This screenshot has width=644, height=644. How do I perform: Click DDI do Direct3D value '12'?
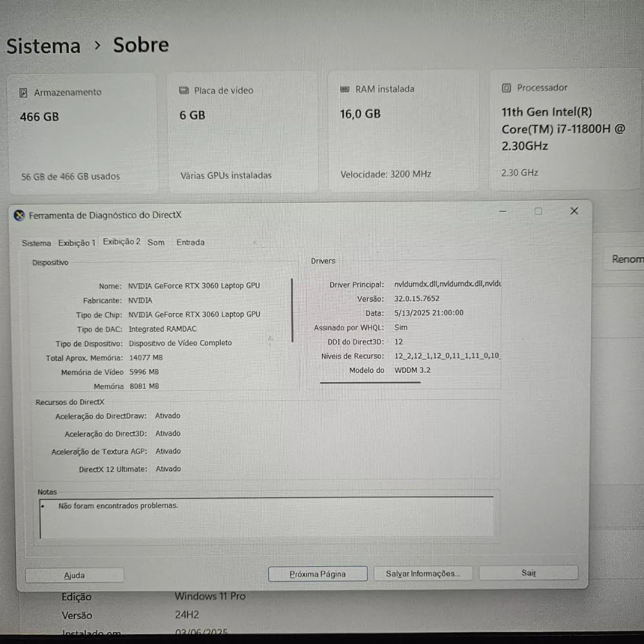(399, 342)
